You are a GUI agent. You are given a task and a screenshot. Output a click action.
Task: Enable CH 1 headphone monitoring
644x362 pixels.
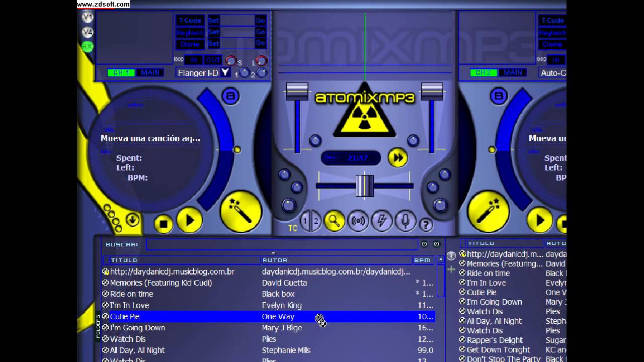pyautogui.click(x=121, y=72)
